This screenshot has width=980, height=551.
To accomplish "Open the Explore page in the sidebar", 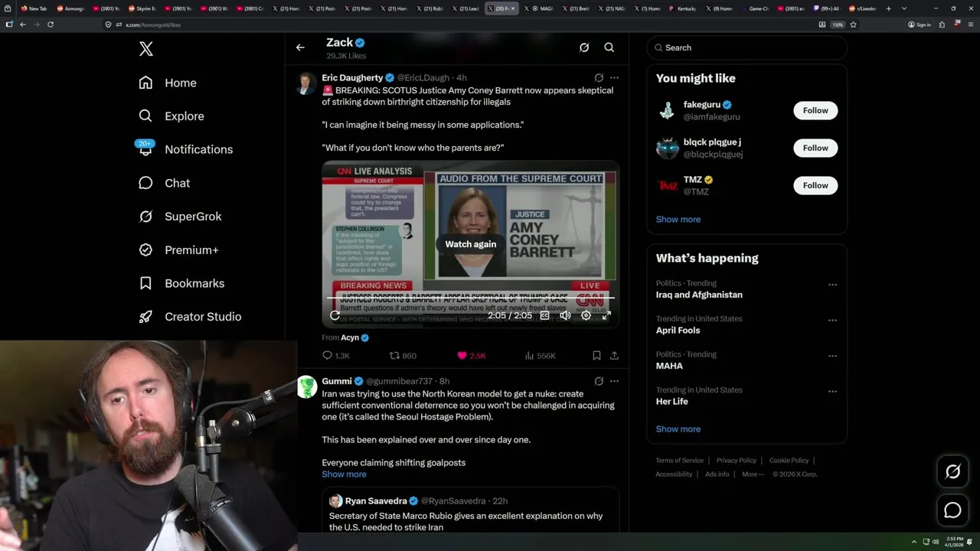I will (171, 116).
